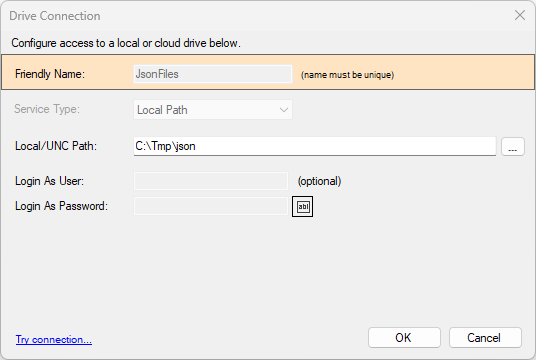Image resolution: width=536 pixels, height=360 pixels.
Task: Click the Friendly Name label
Action: pyautogui.click(x=50, y=74)
